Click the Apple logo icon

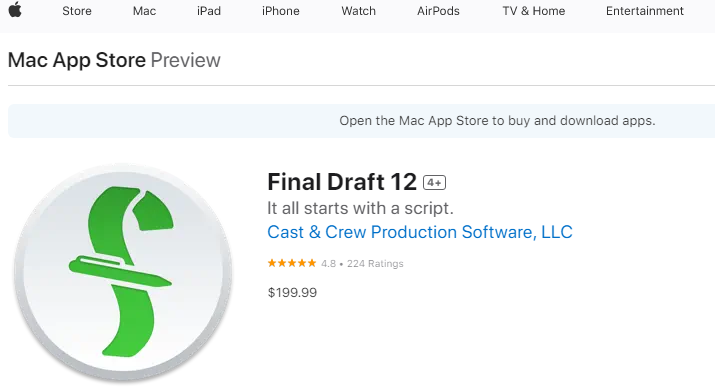pyautogui.click(x=15, y=9)
